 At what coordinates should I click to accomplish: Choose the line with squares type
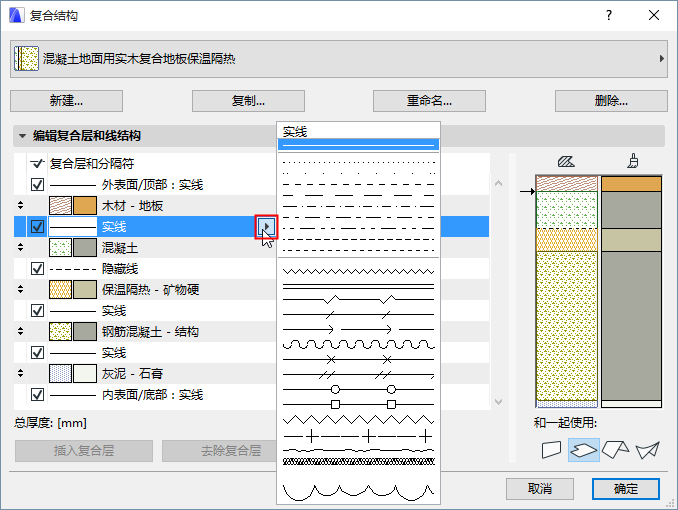(x=358, y=404)
